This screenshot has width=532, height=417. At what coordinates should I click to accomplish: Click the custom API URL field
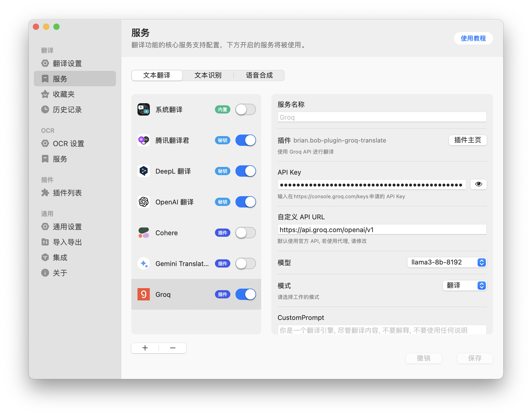click(382, 230)
